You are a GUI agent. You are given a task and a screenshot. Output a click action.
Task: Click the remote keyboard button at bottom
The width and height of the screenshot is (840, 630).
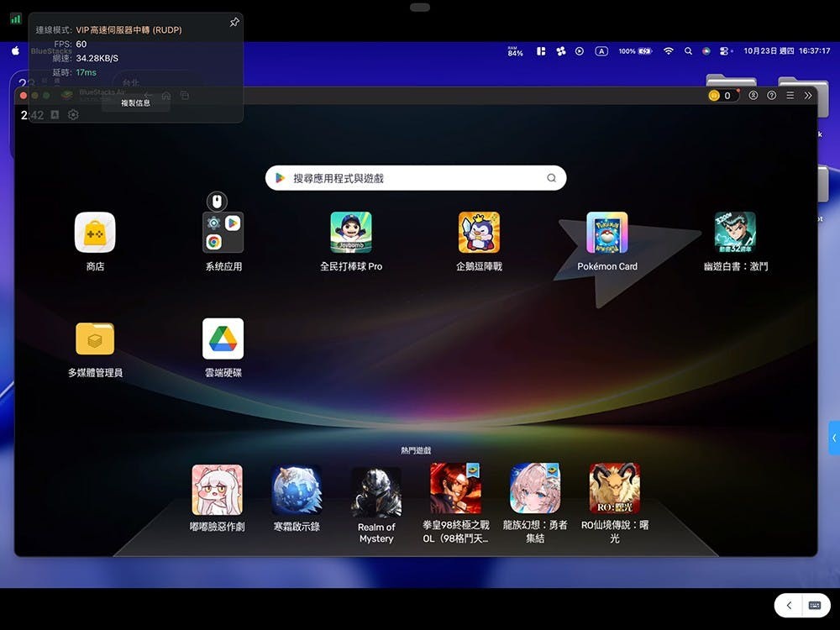coord(815,606)
